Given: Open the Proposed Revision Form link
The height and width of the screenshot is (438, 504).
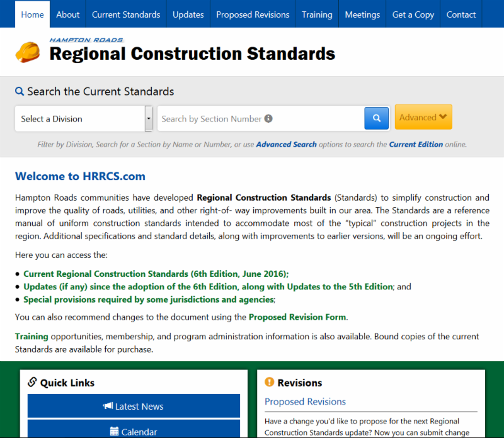Looking at the screenshot, I should [297, 317].
